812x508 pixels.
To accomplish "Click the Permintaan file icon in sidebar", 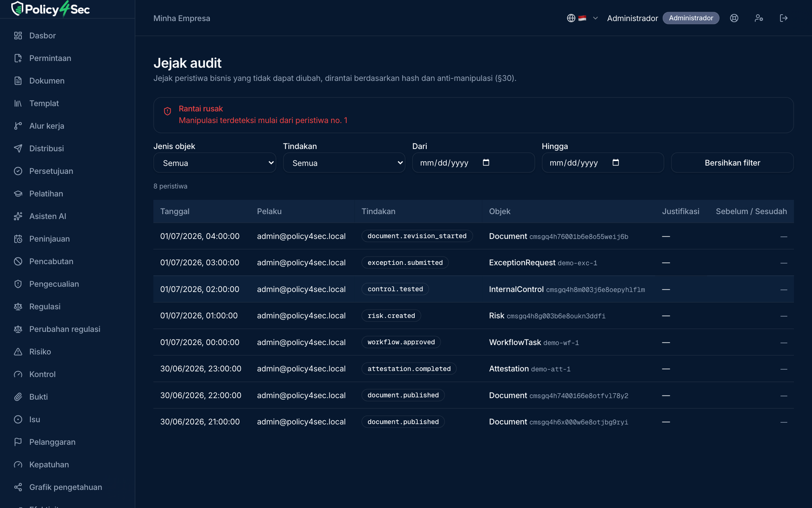I will click(18, 58).
